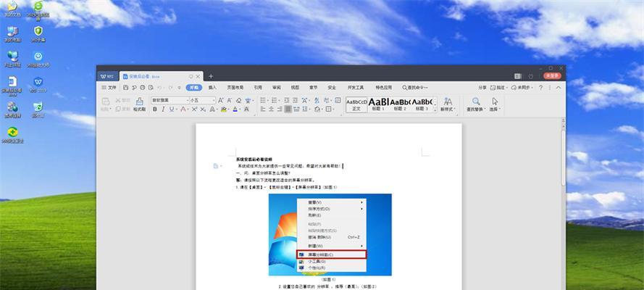Expand the styles gallery arrow
The width and height of the screenshot is (644, 290).
tap(435, 110)
